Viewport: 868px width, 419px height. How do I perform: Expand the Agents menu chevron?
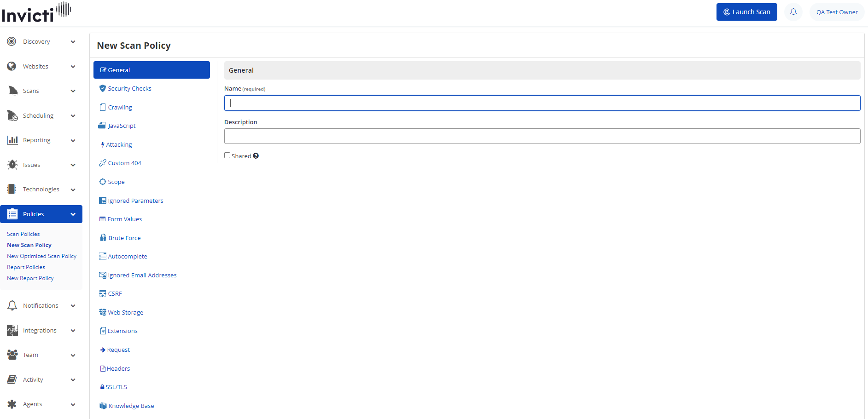click(x=73, y=404)
